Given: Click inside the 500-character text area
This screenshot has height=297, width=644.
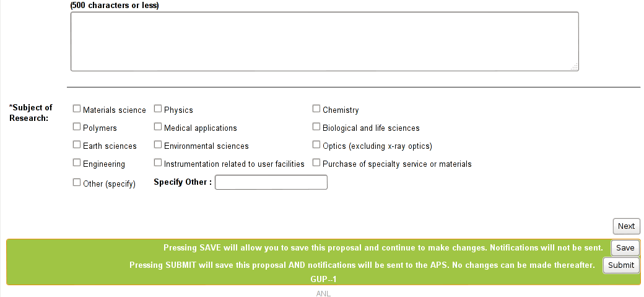Looking at the screenshot, I should 324,42.
